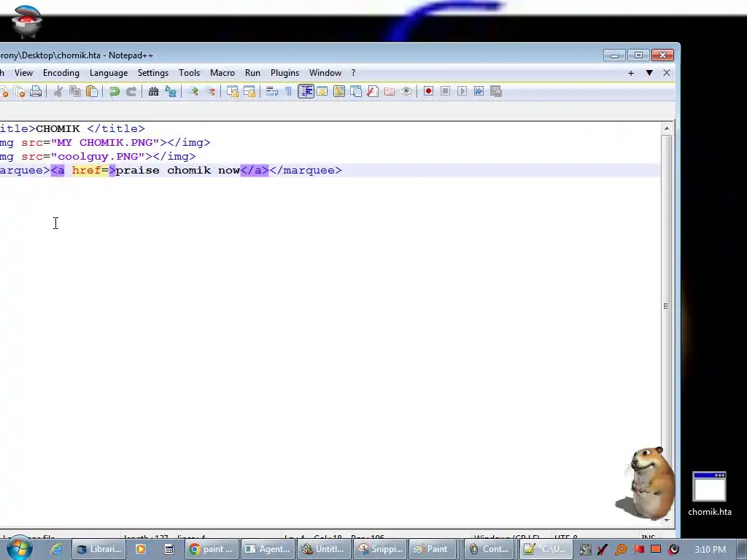The height and width of the screenshot is (560, 747).
Task: Open the Language menu
Action: (109, 73)
